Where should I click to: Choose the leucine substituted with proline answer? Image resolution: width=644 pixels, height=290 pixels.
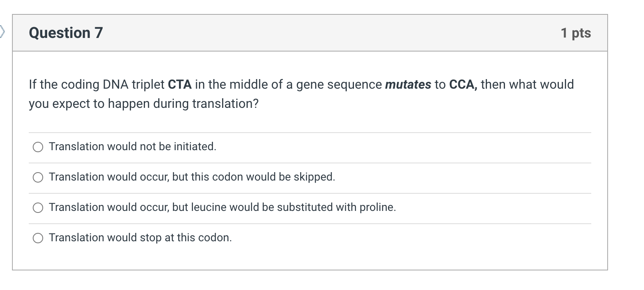tap(38, 207)
